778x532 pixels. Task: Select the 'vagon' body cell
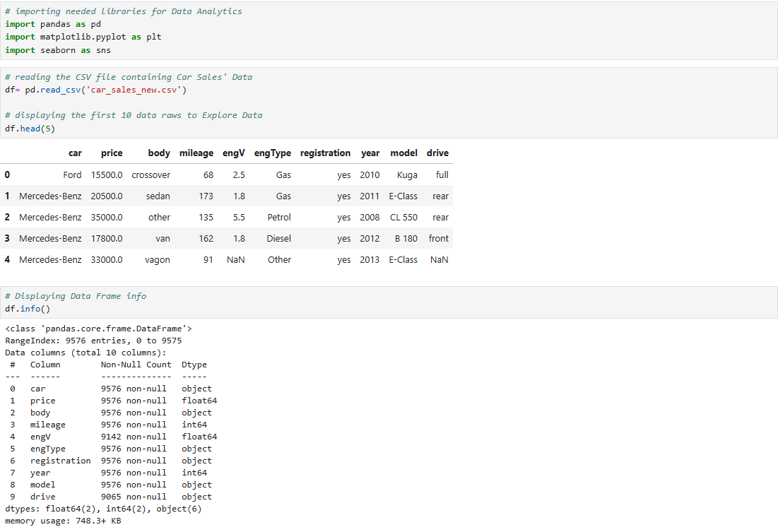[x=158, y=259]
